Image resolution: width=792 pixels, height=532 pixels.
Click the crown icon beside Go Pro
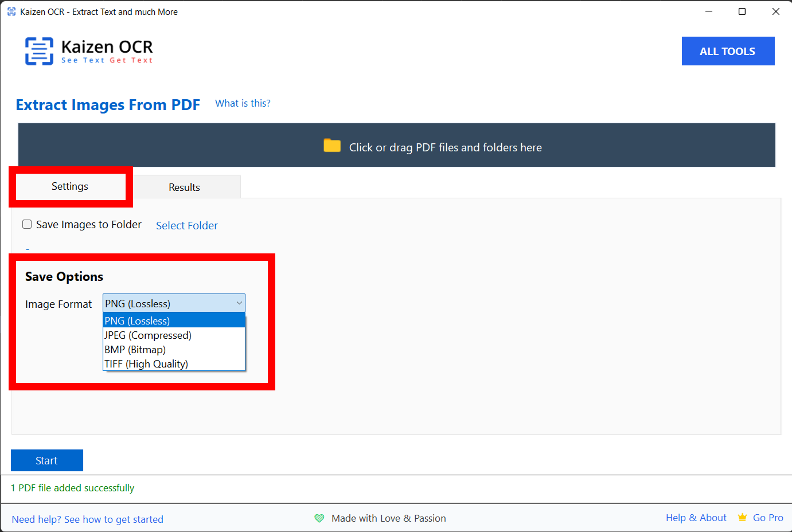[x=742, y=518]
